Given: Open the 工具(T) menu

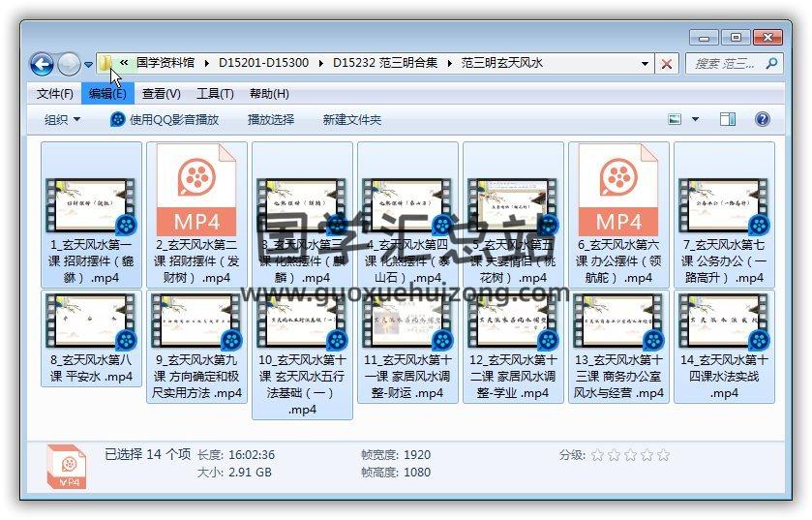Looking at the screenshot, I should tap(215, 94).
